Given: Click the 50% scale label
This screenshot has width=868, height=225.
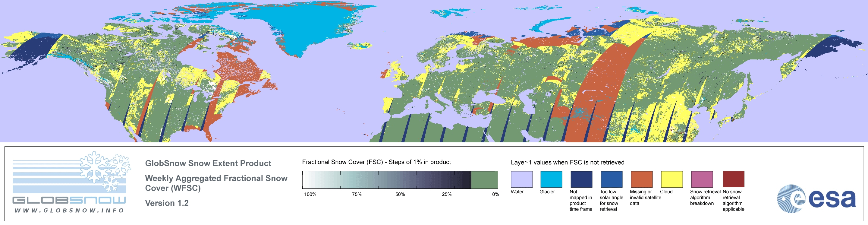Looking at the screenshot, I should pyautogui.click(x=400, y=194).
